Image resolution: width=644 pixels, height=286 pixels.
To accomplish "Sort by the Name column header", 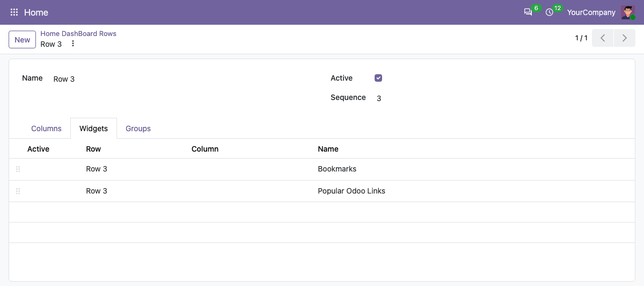I will pos(328,149).
